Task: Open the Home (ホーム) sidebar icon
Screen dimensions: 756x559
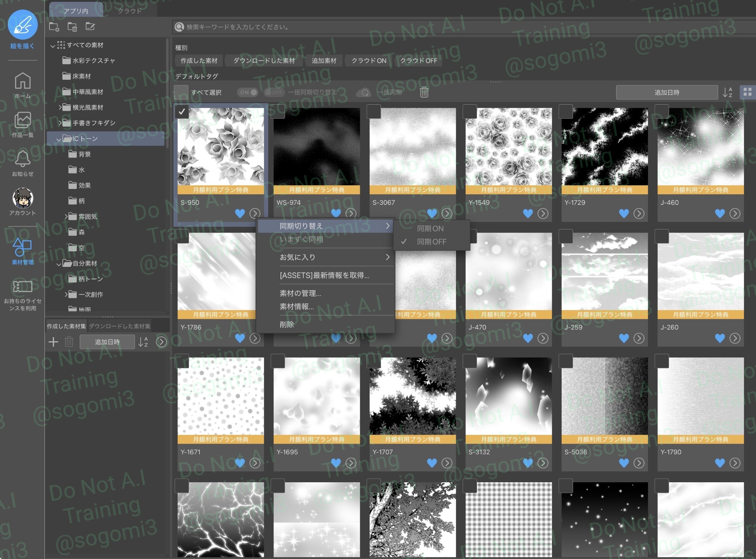Action: point(23,81)
